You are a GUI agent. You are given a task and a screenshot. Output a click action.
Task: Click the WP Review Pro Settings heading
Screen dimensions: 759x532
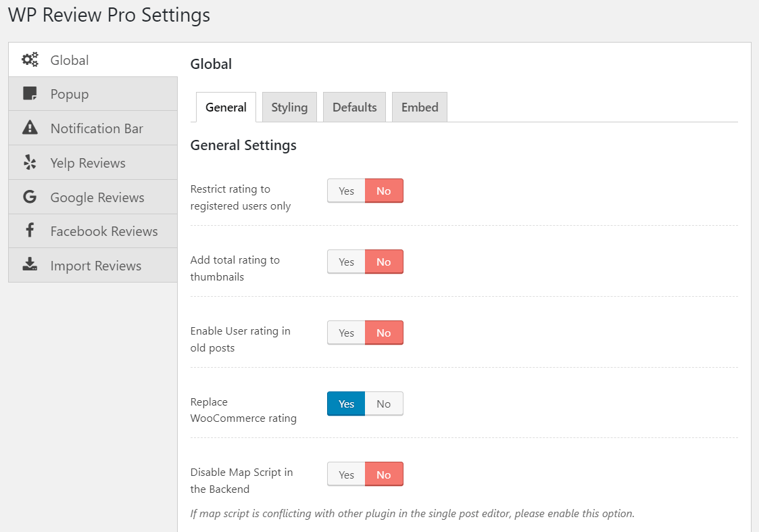pos(108,15)
